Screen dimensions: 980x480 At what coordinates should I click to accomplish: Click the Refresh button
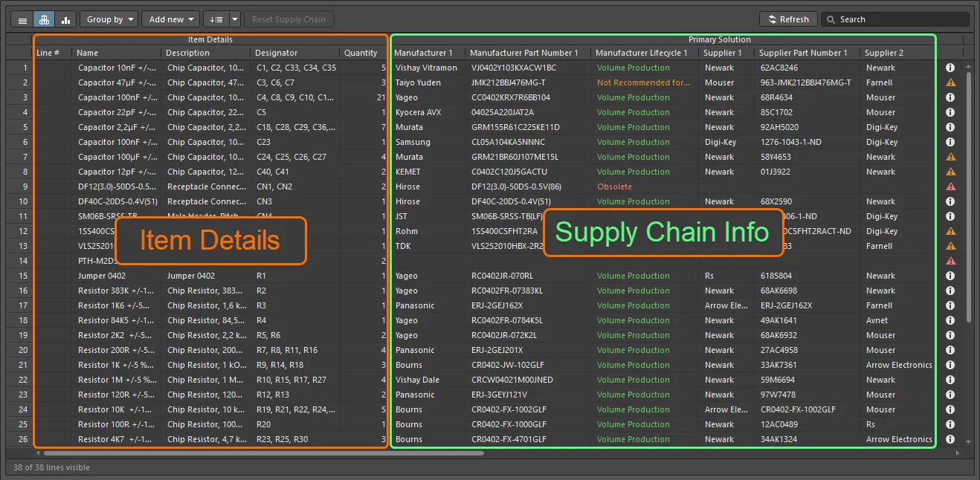click(x=788, y=19)
